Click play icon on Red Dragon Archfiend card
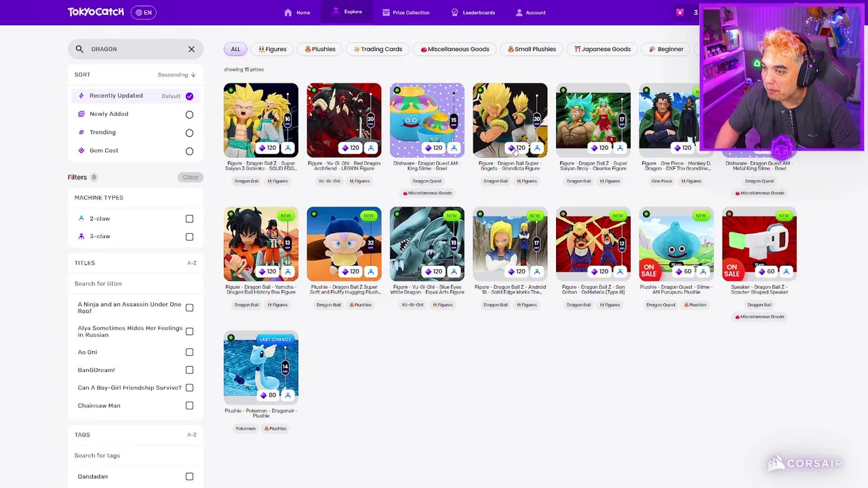This screenshot has height=488, width=868. coord(371,148)
